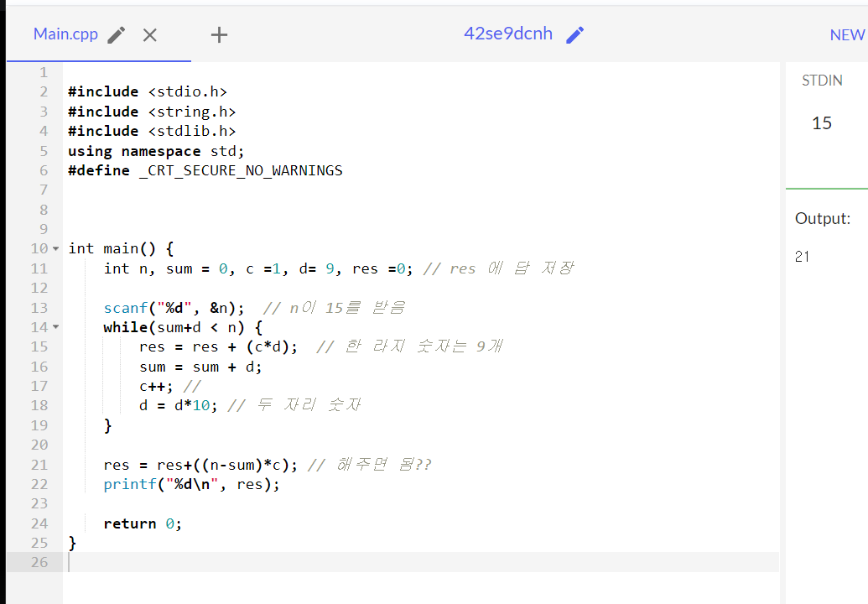Click 'res = res+((n-sum)*c);' statement
The image size is (868, 604).
coord(200,465)
